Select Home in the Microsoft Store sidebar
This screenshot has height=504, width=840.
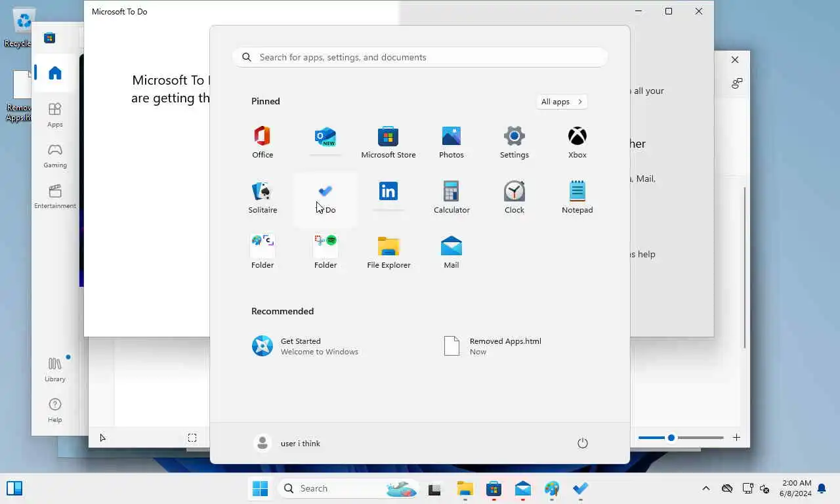(55, 73)
